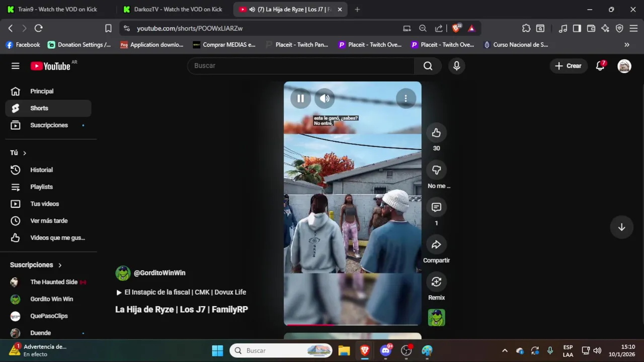644x362 pixels.
Task: Open Videos que me gustan list
Action: coord(48,238)
